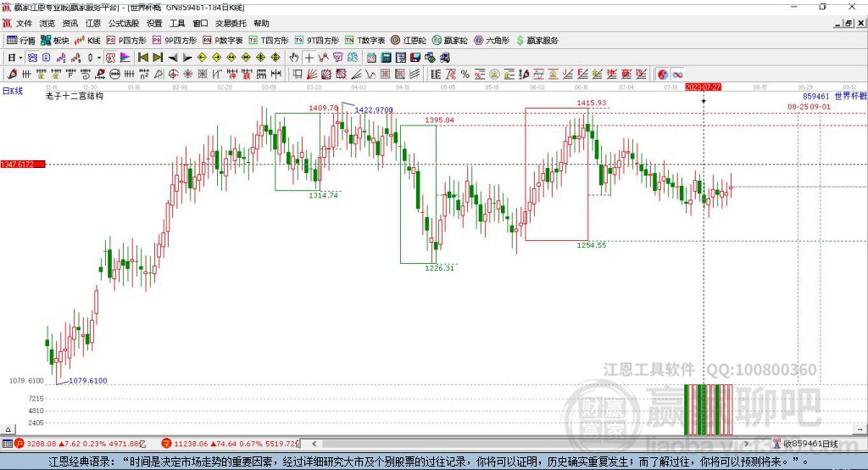Open the 9T四方形 tool
This screenshot has width=868, height=470.
point(317,41)
